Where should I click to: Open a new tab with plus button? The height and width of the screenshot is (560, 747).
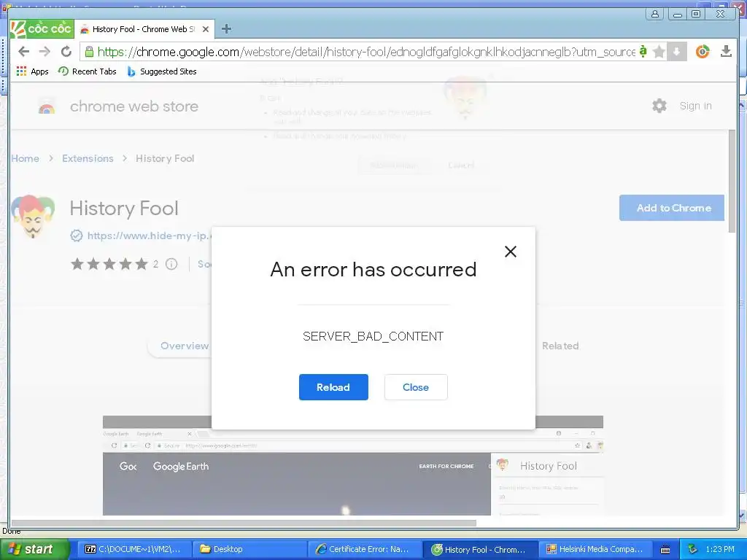[226, 29]
